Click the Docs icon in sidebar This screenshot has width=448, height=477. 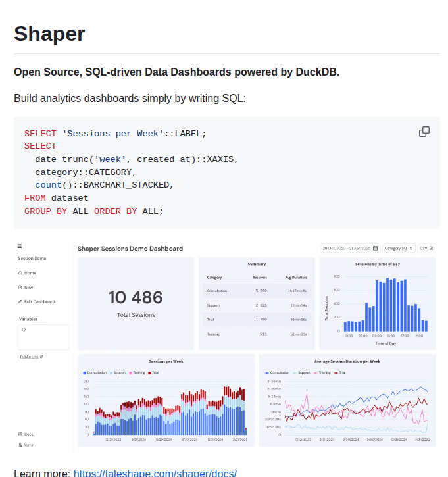[20, 434]
